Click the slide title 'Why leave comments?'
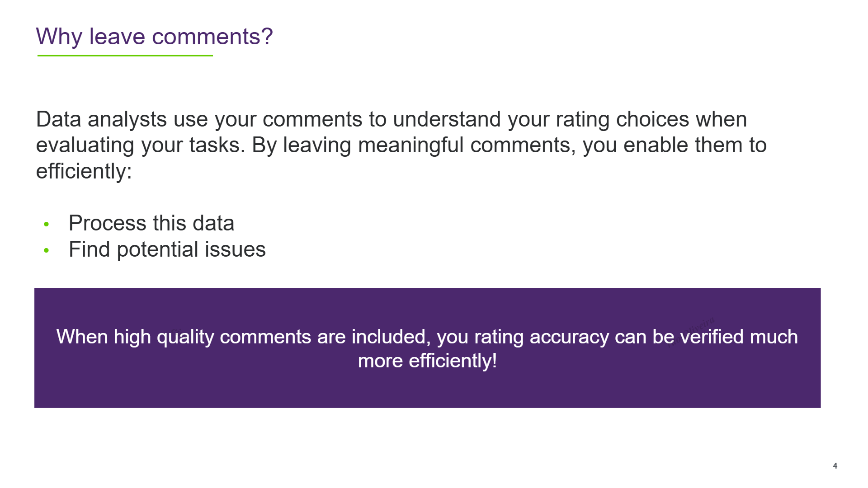This screenshot has width=868, height=488. (154, 37)
